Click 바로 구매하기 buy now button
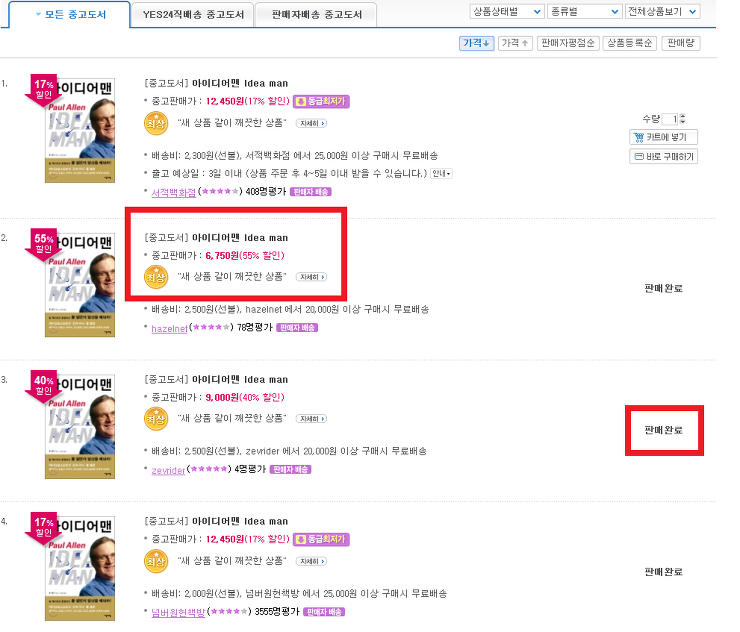The width and height of the screenshot is (740, 632). [663, 156]
